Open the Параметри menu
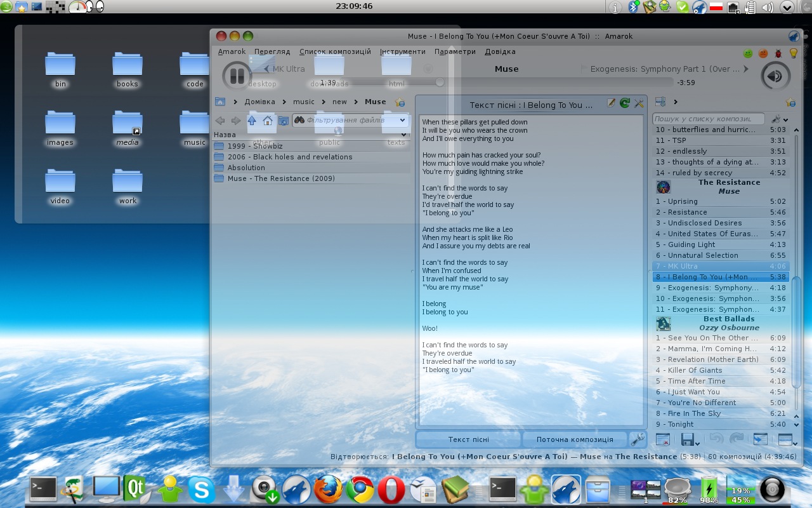Viewport: 812px width, 508px height. (x=455, y=51)
